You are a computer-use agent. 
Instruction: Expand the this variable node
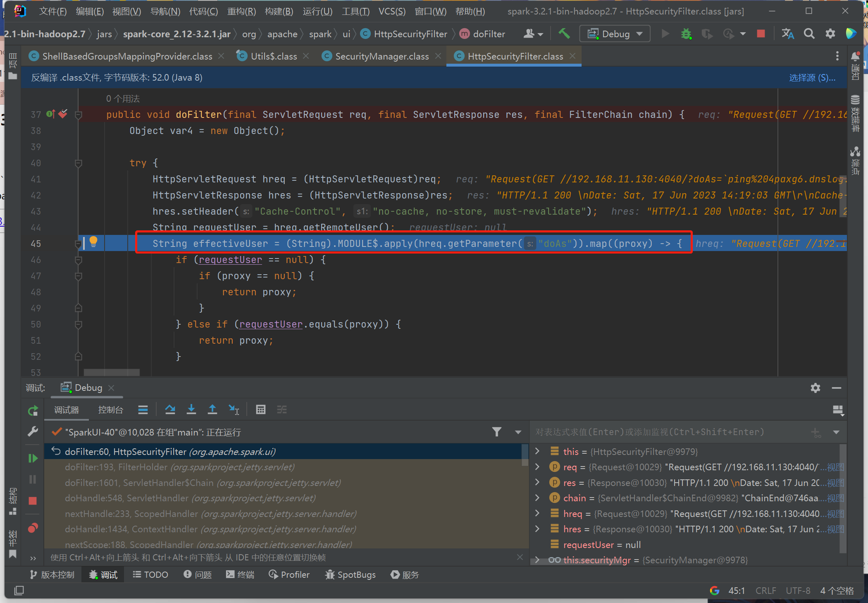[537, 451]
